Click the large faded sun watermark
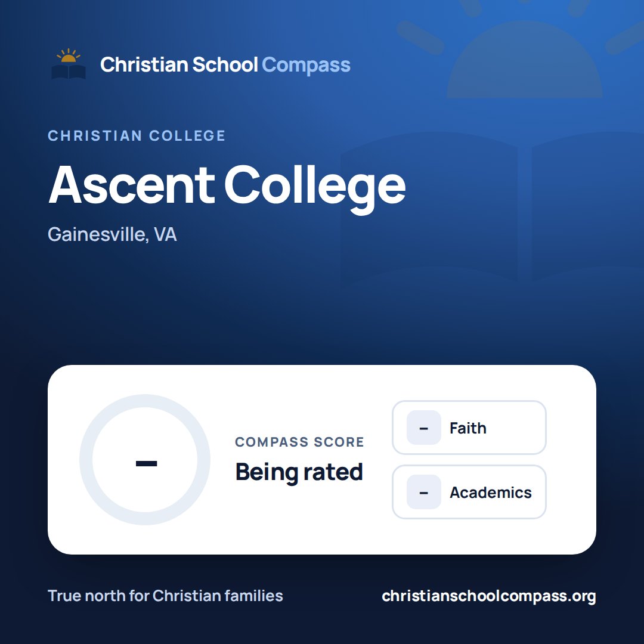Image resolution: width=644 pixels, height=644 pixels. [x=525, y=49]
